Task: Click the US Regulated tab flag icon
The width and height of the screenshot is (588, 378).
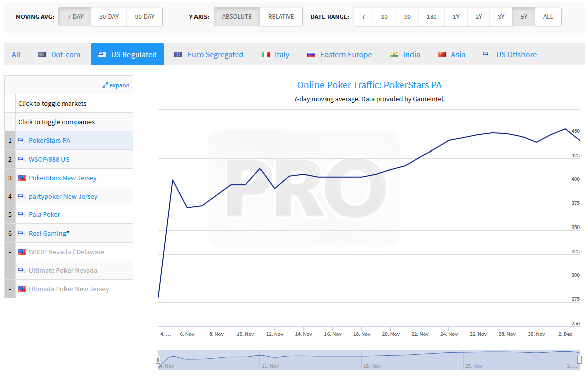Action: (x=102, y=55)
